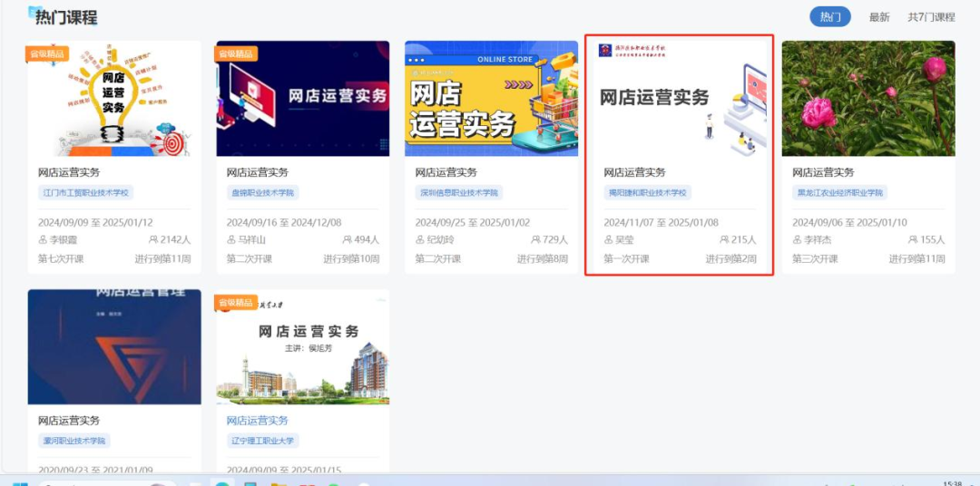The image size is (980, 486).
Task: Click the teacher icon beside 李银霞
Action: [x=43, y=240]
